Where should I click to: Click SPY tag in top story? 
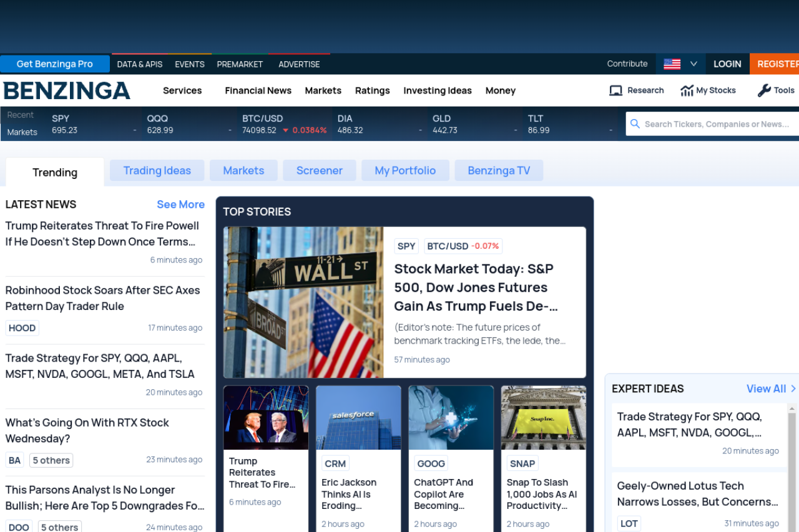[x=406, y=246]
